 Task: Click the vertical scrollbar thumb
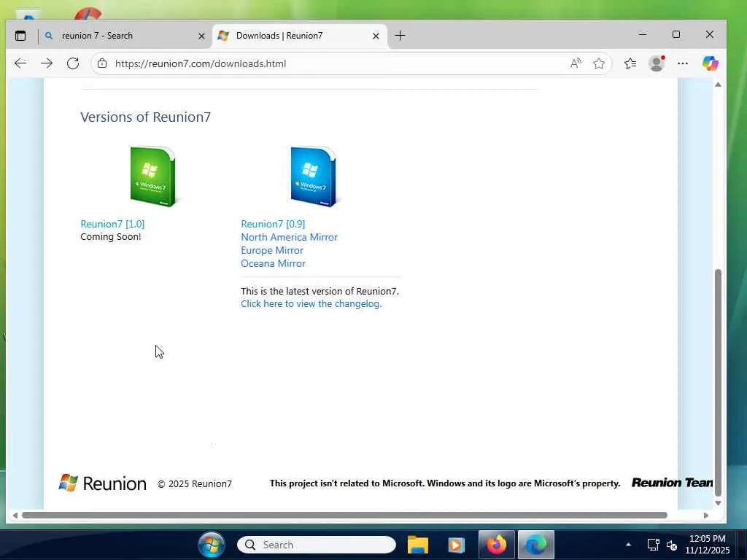click(718, 383)
